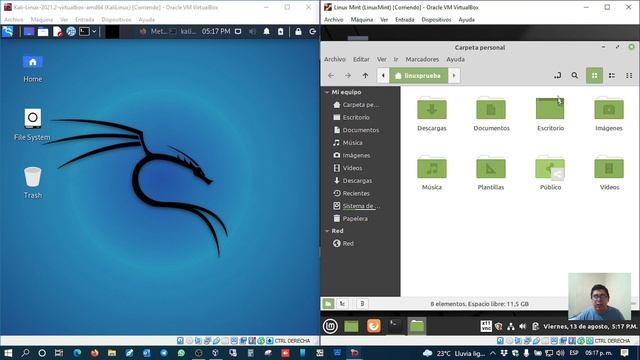Expand terminal dropdown arrow in Kali panel
Viewport: 640px width, 360px height.
coord(94,31)
